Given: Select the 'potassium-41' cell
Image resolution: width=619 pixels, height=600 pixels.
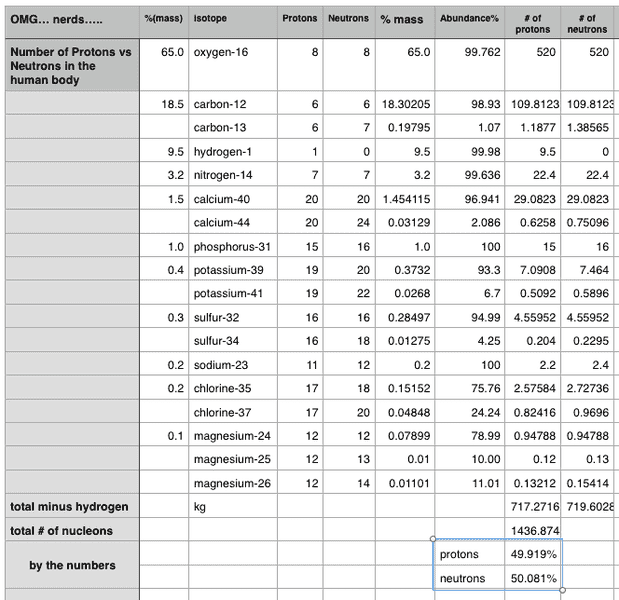Looking at the screenshot, I should 233,293.
